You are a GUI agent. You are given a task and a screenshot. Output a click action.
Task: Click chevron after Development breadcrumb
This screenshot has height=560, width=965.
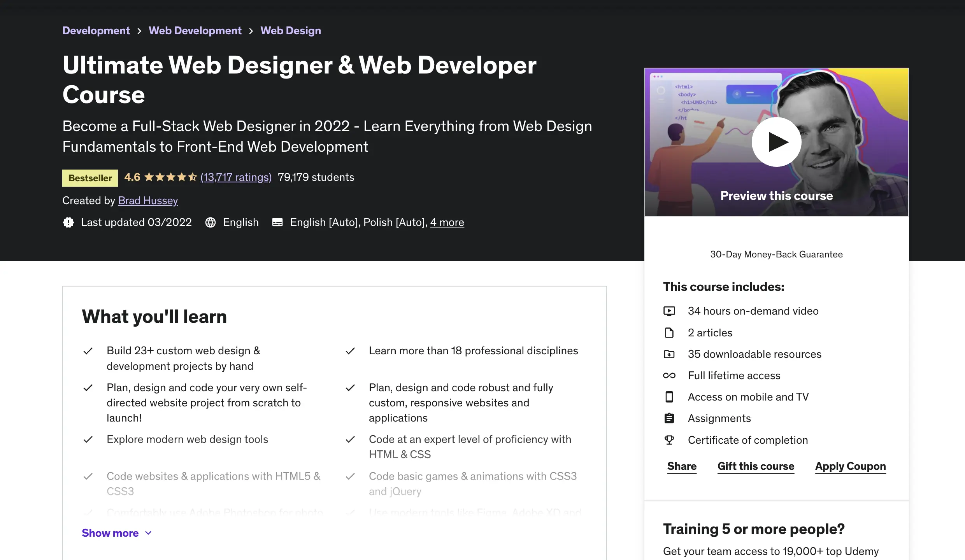pyautogui.click(x=139, y=31)
